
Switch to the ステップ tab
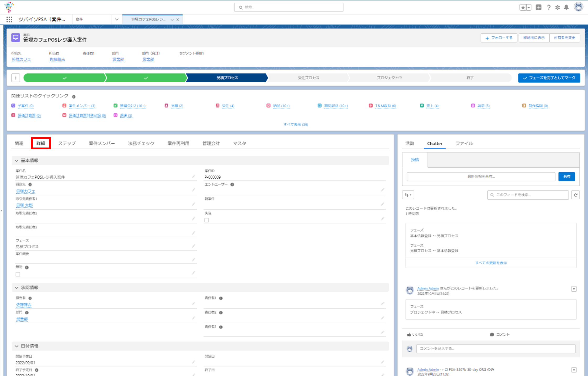(67, 143)
